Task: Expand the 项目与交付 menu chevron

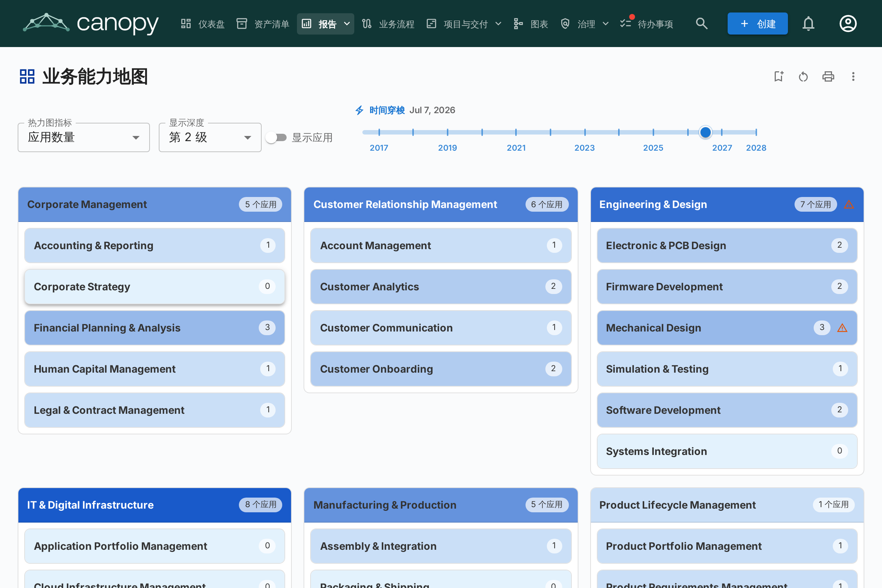Action: [498, 24]
